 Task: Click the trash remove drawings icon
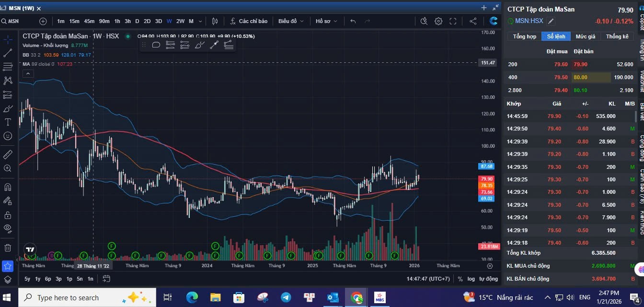(8, 248)
